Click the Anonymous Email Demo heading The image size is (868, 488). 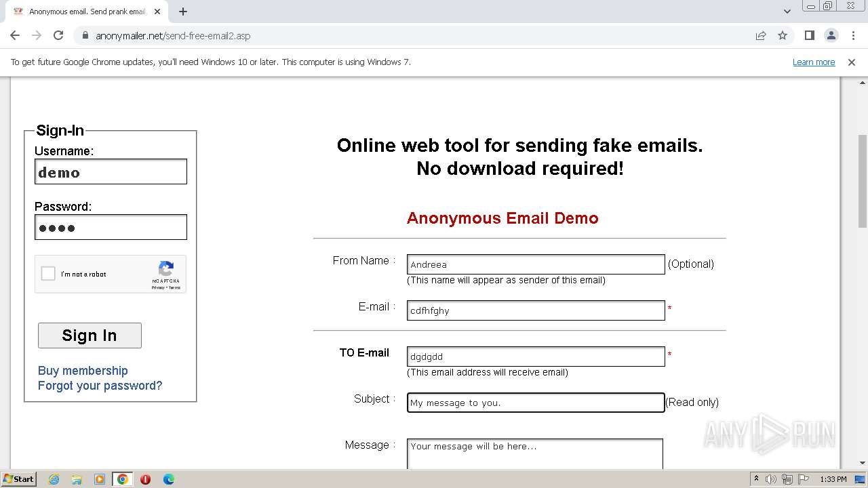[502, 218]
